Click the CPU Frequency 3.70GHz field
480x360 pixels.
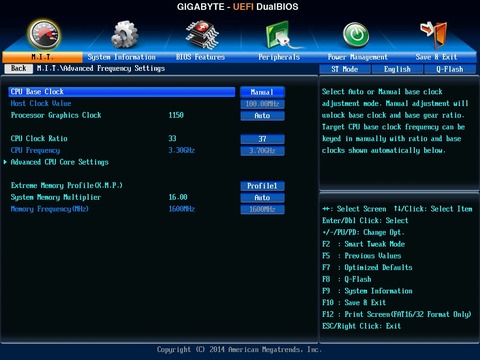(x=262, y=151)
